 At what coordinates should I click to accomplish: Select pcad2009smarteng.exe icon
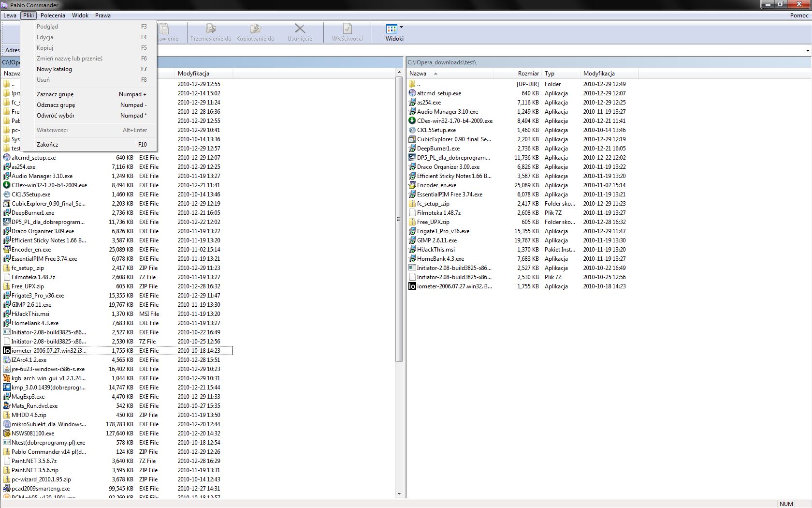(x=7, y=488)
